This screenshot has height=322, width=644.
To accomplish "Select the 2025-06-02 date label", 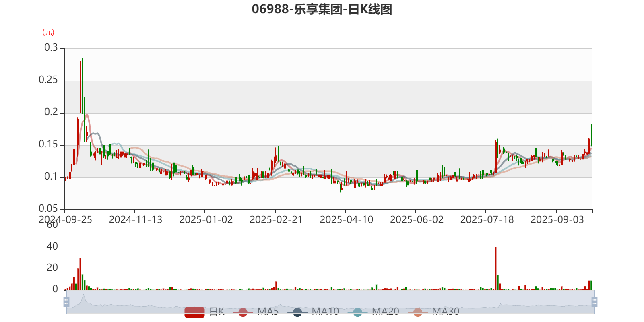I will (x=417, y=220).
